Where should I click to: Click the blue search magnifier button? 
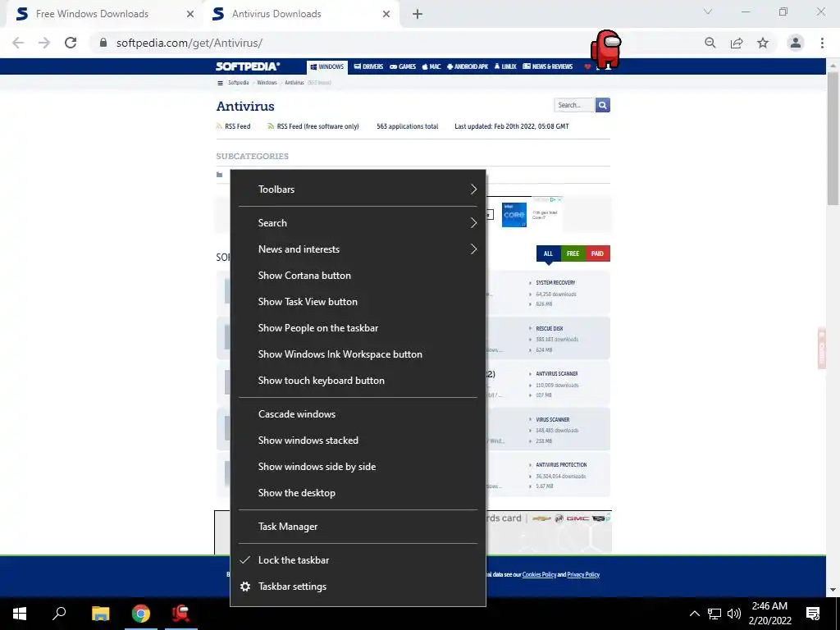point(603,105)
